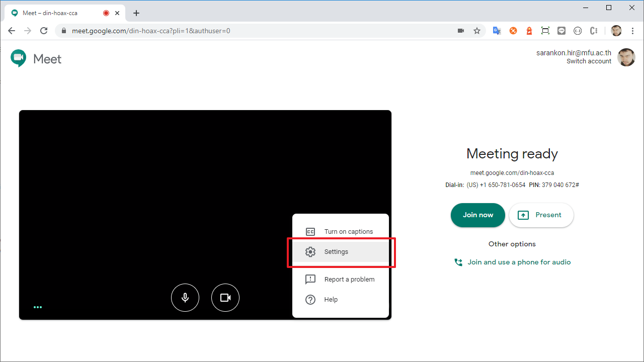Click the dial-in number (US) +1 650-781-0654
The image size is (644, 362).
pos(496,185)
